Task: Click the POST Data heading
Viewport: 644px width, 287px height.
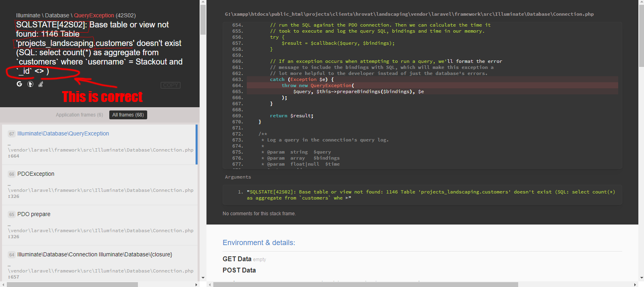Action: click(x=239, y=270)
